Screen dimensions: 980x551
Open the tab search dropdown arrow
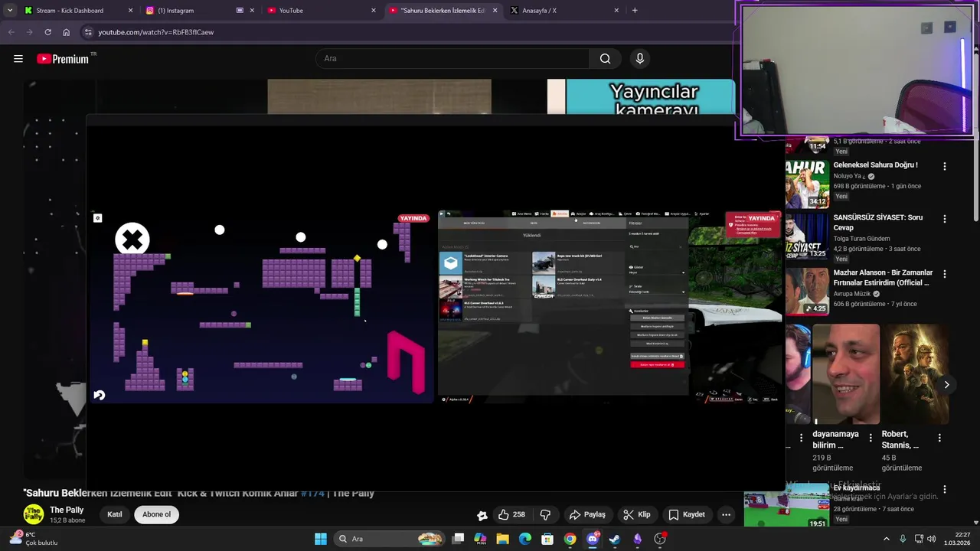click(x=9, y=11)
